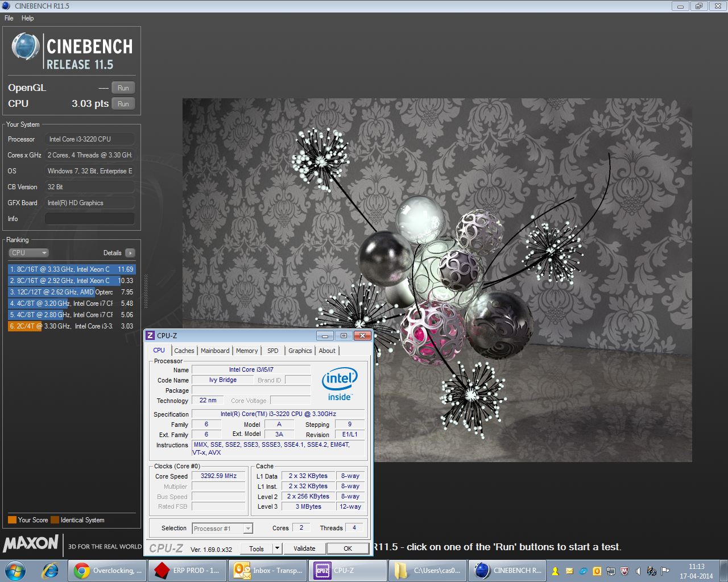
Task: Select ranking row 4C/8T @ 2.80 GHz Core i7
Action: (x=72, y=315)
